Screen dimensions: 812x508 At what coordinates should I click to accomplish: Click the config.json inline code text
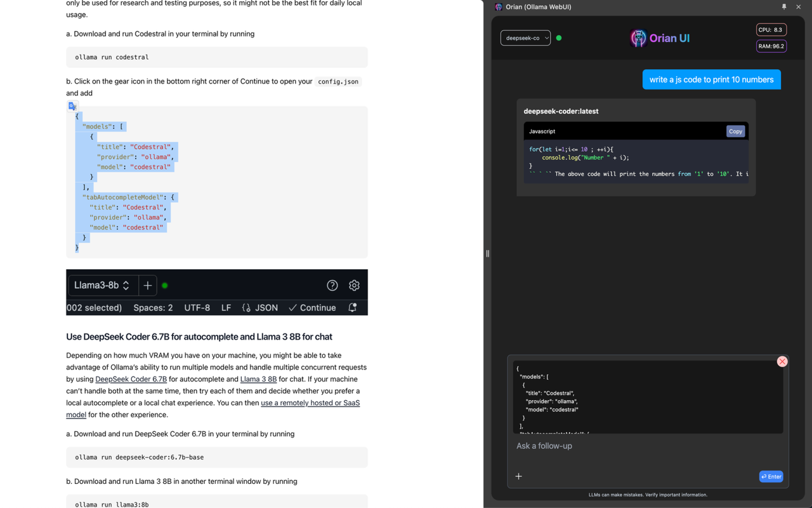pyautogui.click(x=338, y=81)
